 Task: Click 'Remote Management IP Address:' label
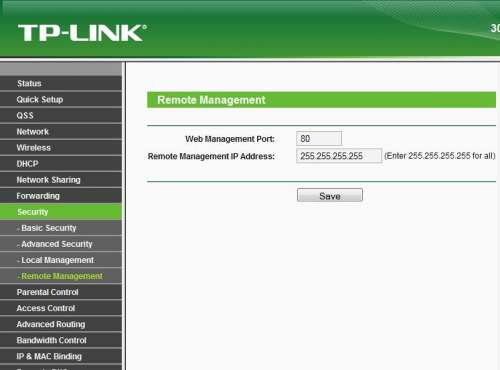coord(211,156)
